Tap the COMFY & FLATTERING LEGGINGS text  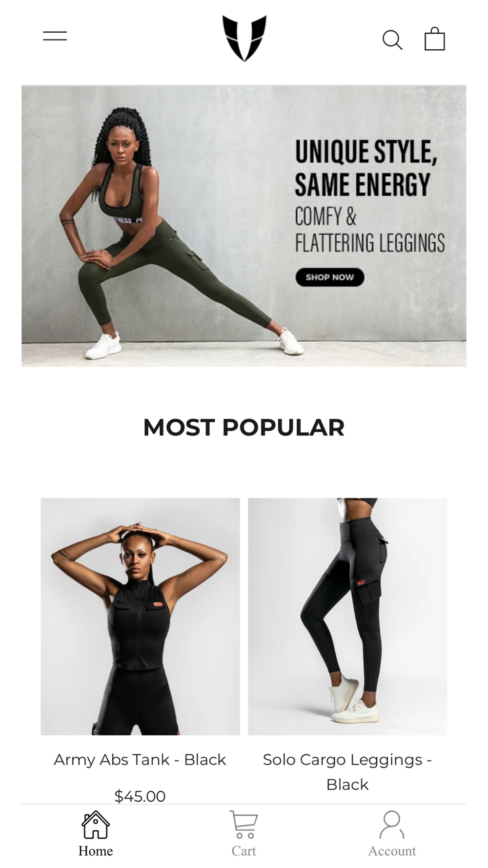coord(369,230)
